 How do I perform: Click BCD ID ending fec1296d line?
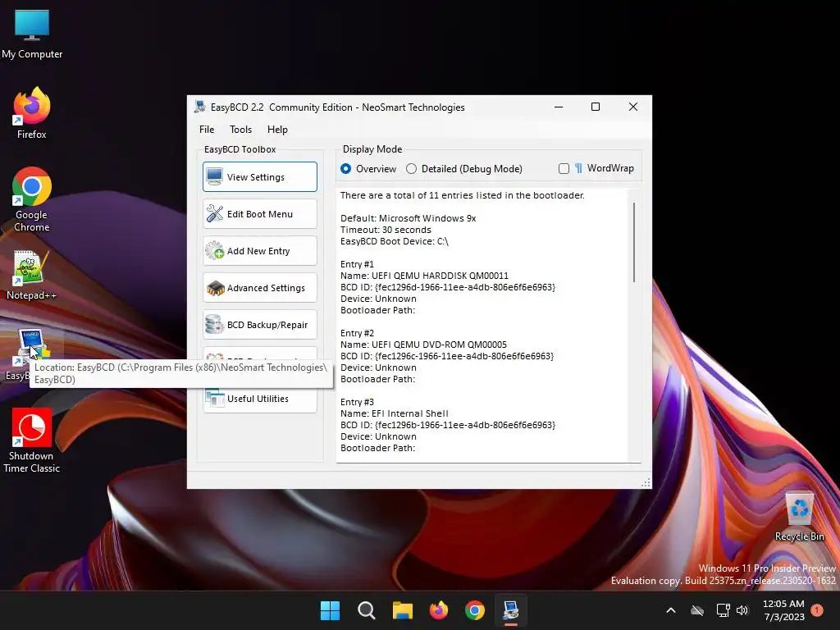pos(448,287)
